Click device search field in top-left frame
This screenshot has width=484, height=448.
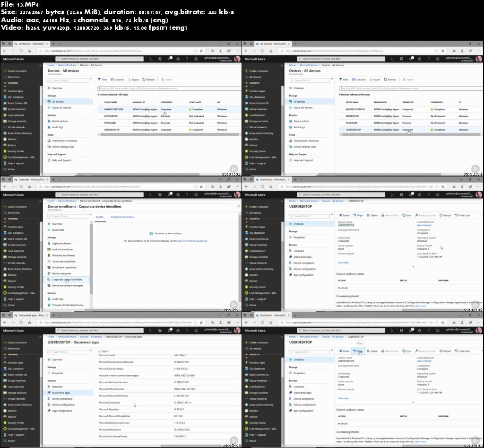(169, 88)
